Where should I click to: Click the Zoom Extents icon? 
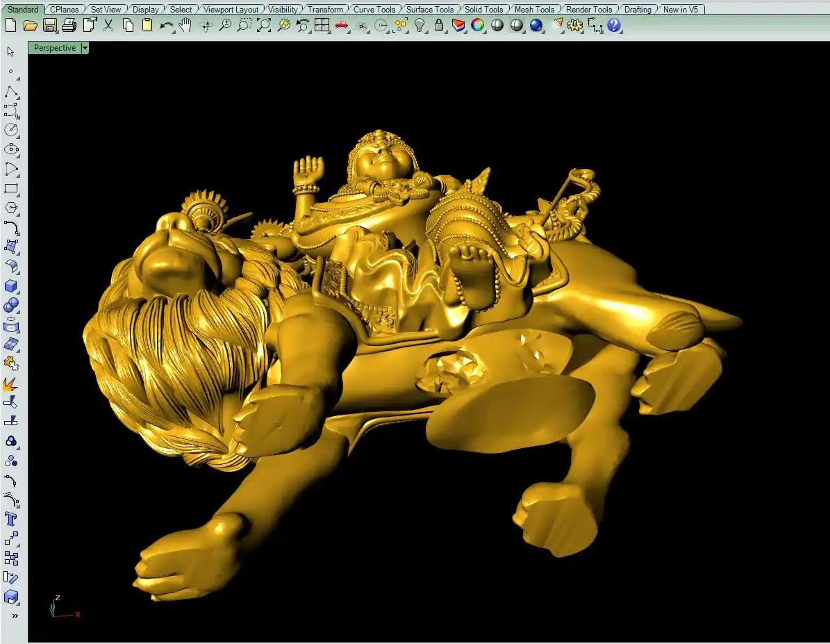tap(264, 26)
